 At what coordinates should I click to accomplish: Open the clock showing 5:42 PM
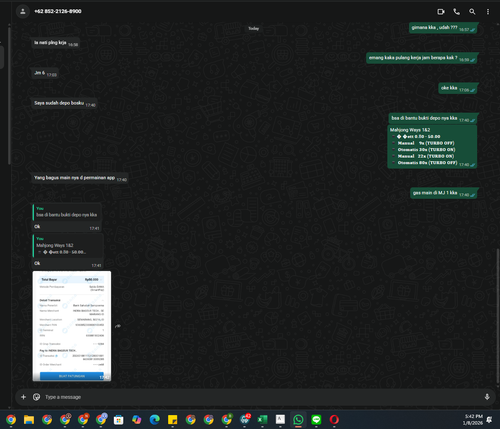tap(473, 420)
